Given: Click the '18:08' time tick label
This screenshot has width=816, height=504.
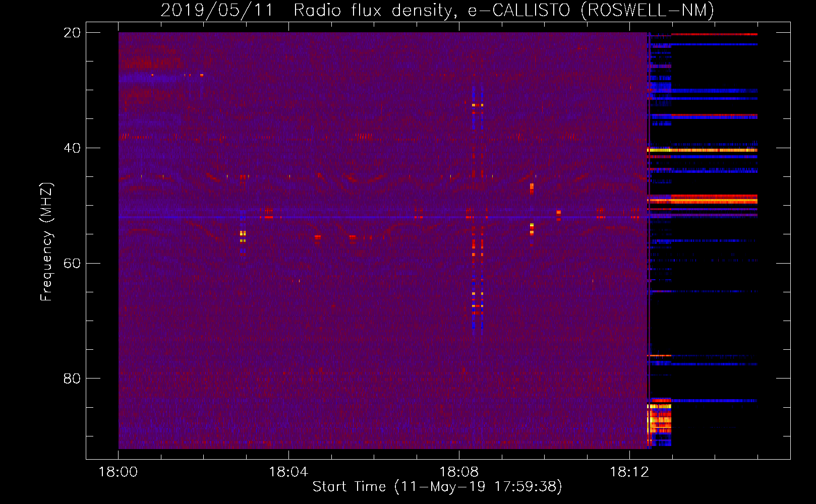Looking at the screenshot, I should [x=459, y=472].
